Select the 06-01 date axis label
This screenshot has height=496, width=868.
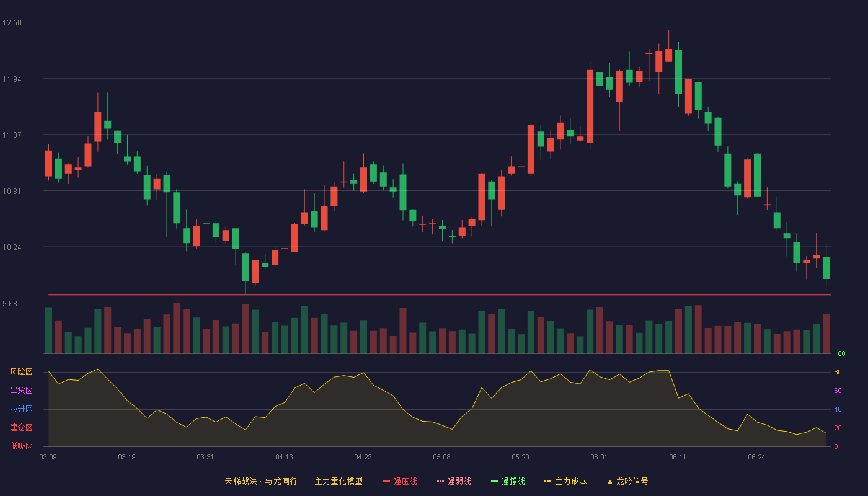[x=600, y=457]
